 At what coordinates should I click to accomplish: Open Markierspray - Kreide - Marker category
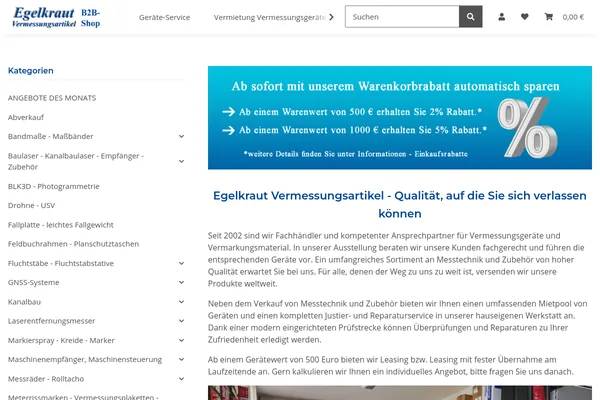point(61,340)
